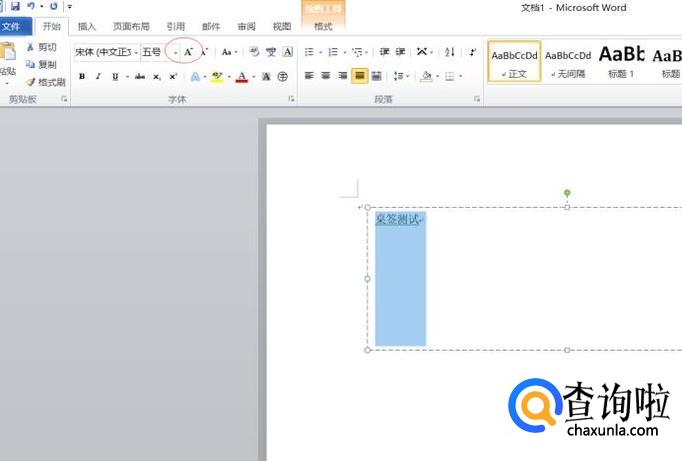Viewport: 682px width, 461px height.
Task: Open the 剪贴板 pane launcher
Action: tap(64, 99)
